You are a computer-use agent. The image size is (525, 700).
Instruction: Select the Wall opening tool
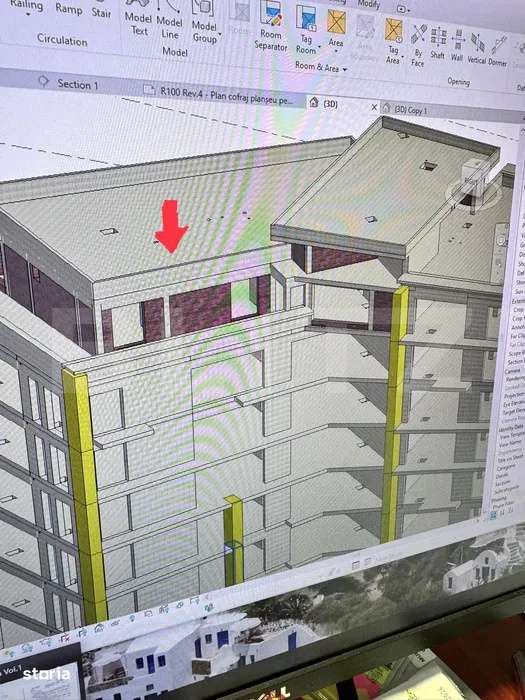click(457, 46)
